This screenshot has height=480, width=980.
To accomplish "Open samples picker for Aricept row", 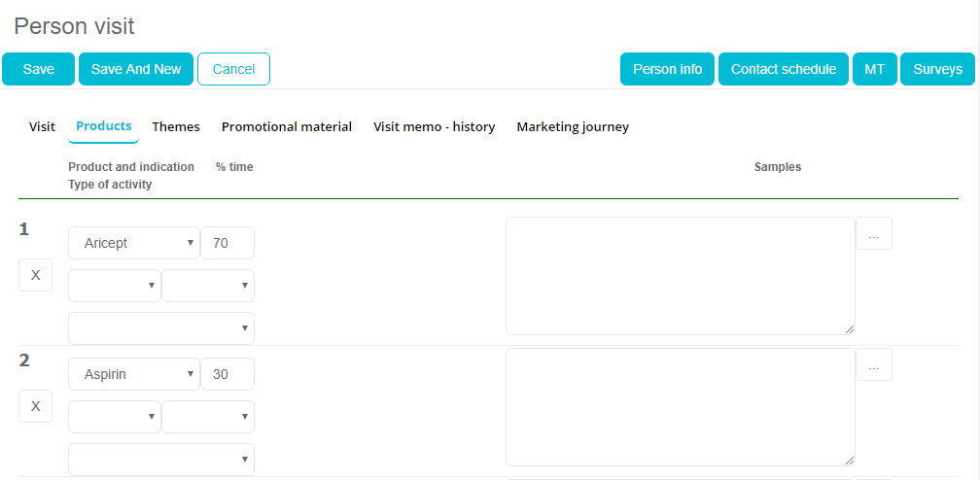I will tap(873, 234).
